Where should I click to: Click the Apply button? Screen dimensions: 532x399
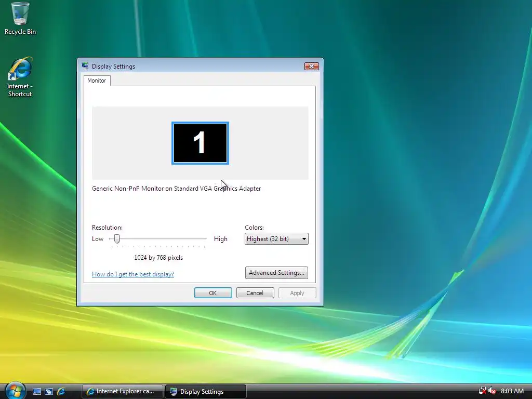(x=297, y=293)
